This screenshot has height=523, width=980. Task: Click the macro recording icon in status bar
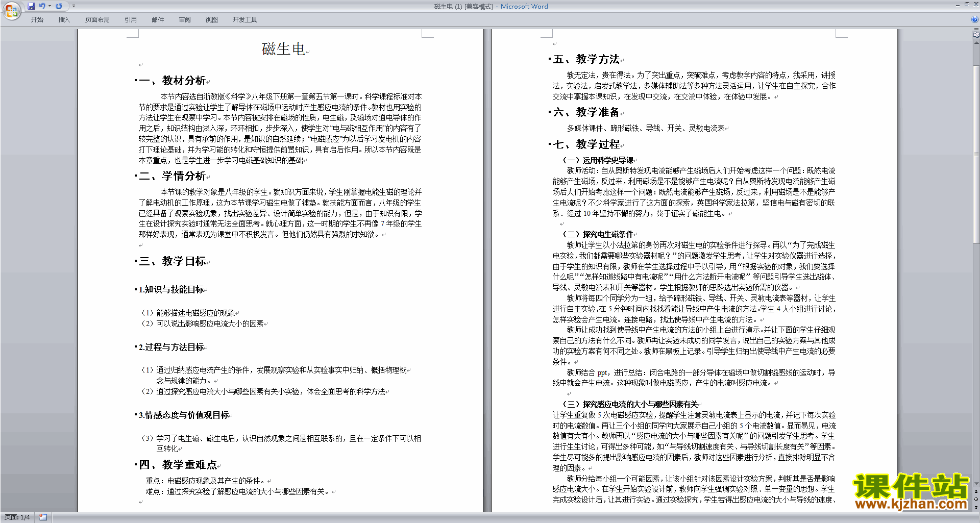(x=43, y=517)
